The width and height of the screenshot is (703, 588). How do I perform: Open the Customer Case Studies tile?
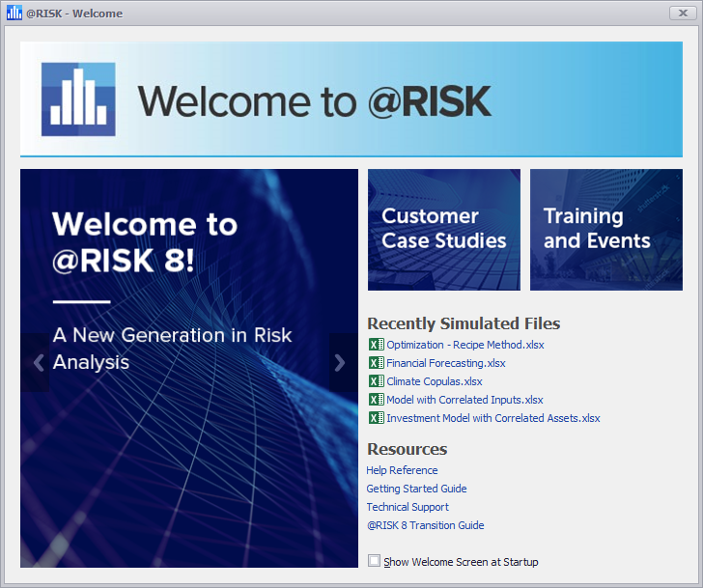pos(444,230)
